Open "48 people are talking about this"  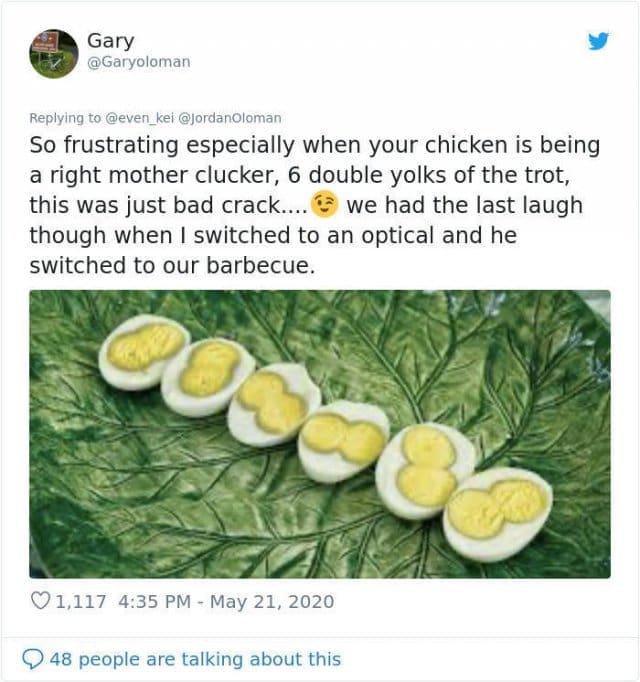194,659
